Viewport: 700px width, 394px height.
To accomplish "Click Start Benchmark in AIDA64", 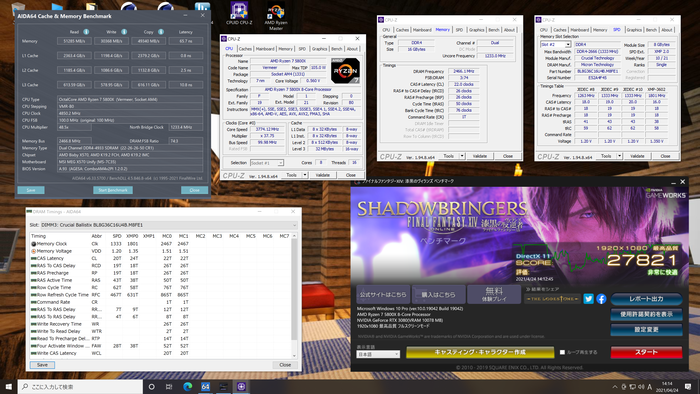I will 113,190.
